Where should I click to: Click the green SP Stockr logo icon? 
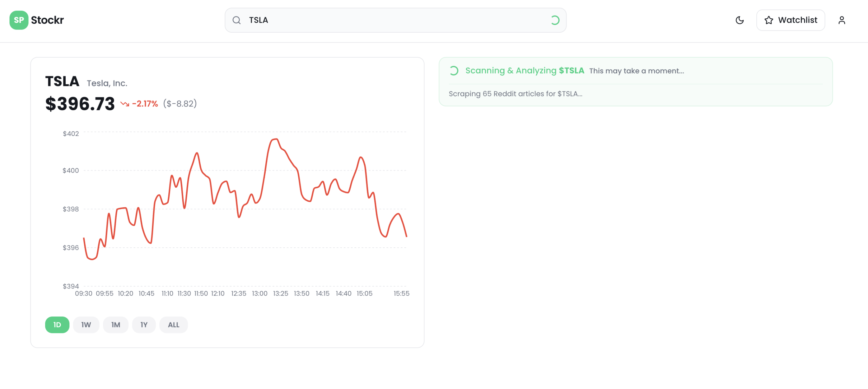19,20
